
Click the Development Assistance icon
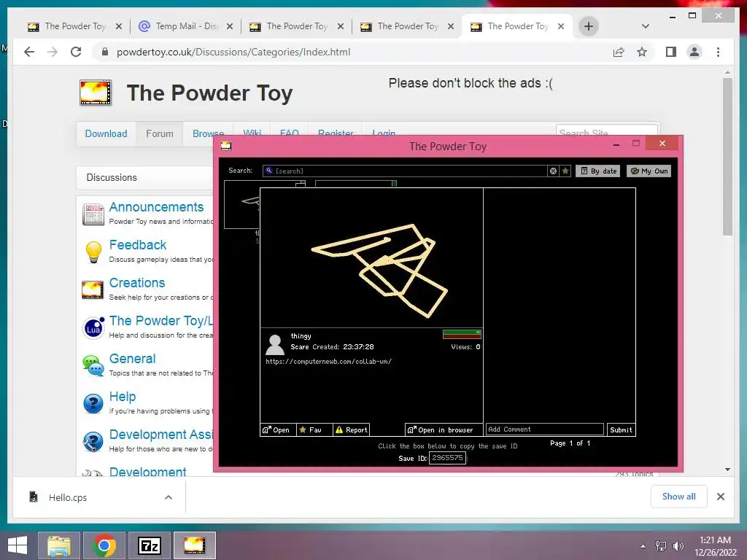tap(93, 441)
